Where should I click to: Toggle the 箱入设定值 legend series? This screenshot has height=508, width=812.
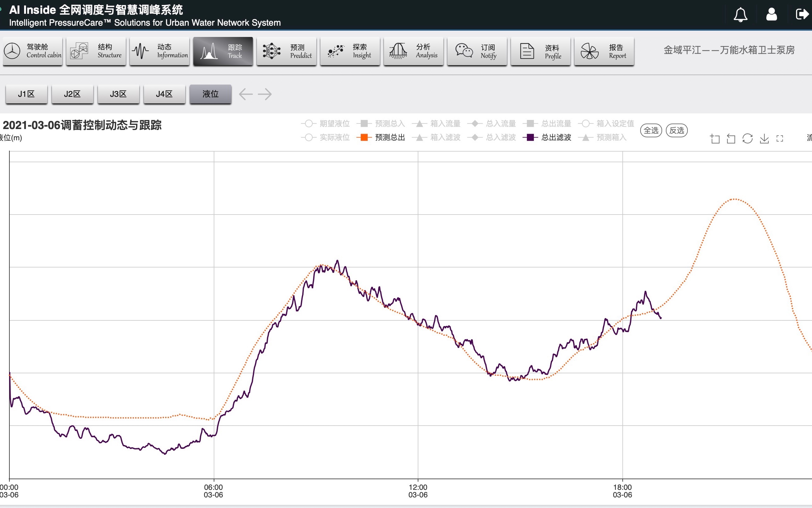[x=606, y=124]
